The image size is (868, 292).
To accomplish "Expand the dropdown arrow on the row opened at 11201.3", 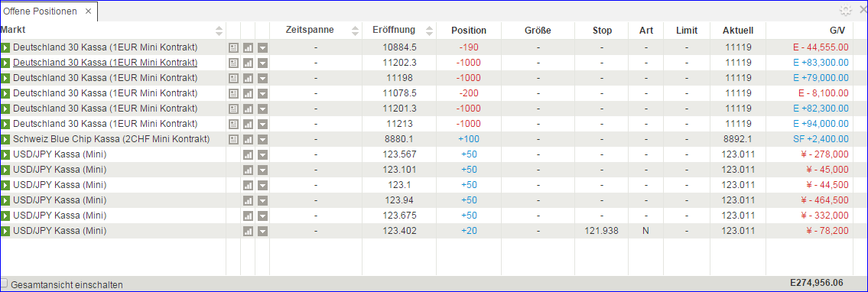I will 263,109.
